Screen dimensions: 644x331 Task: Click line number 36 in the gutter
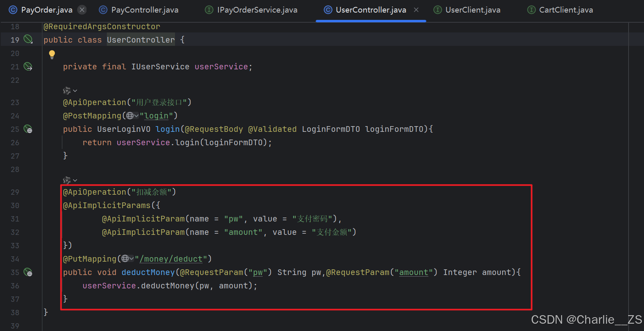coord(15,286)
